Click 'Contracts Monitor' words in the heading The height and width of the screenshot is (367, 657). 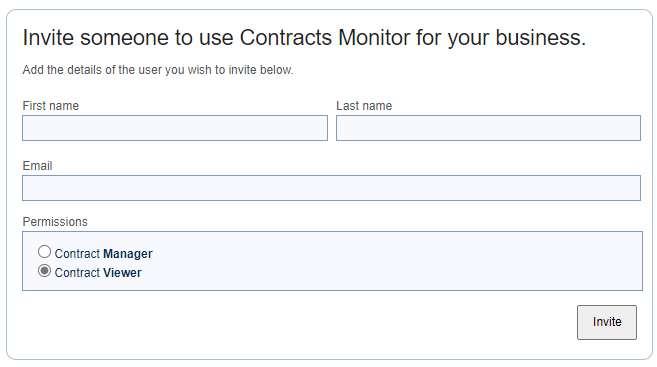click(x=325, y=38)
